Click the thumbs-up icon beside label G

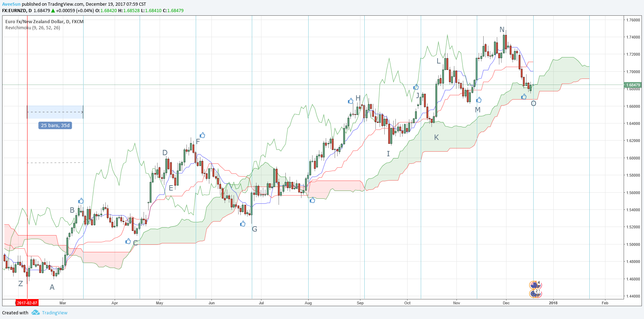click(243, 224)
